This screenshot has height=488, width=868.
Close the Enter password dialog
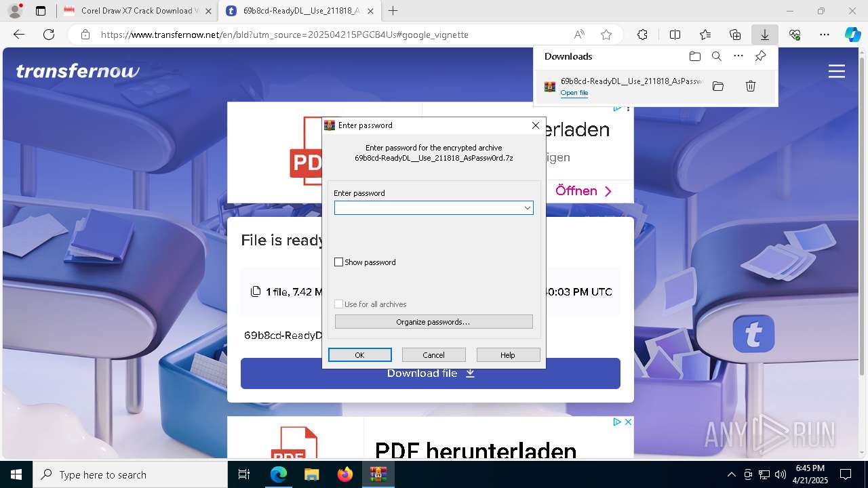(536, 125)
